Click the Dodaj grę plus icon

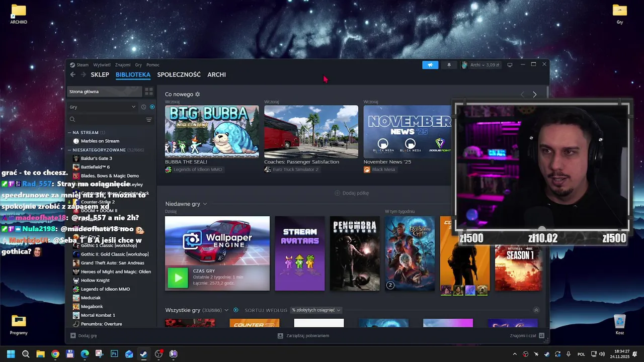pos(73,335)
